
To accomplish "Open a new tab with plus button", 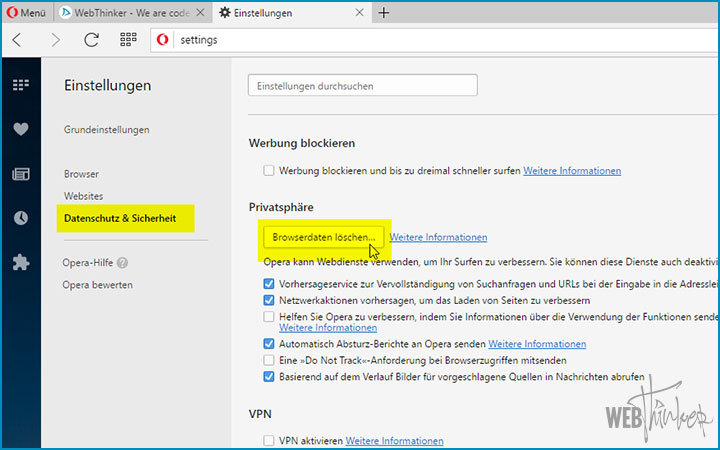I will pos(384,13).
